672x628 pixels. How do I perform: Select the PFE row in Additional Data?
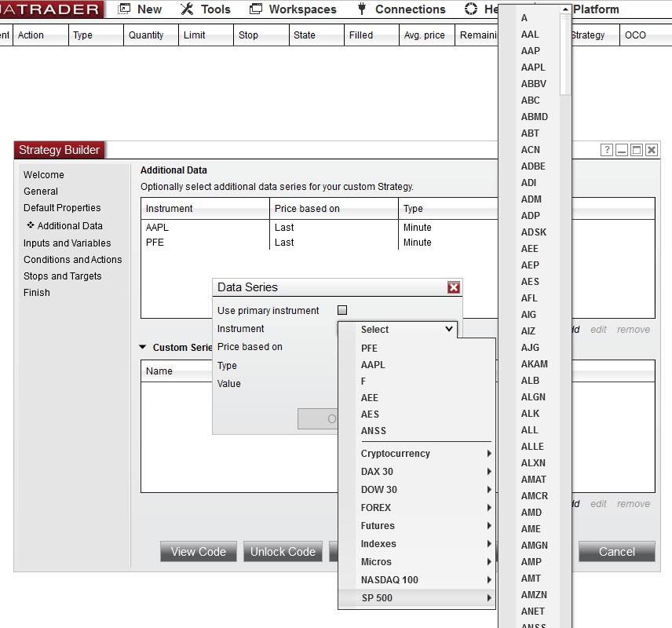click(x=320, y=243)
